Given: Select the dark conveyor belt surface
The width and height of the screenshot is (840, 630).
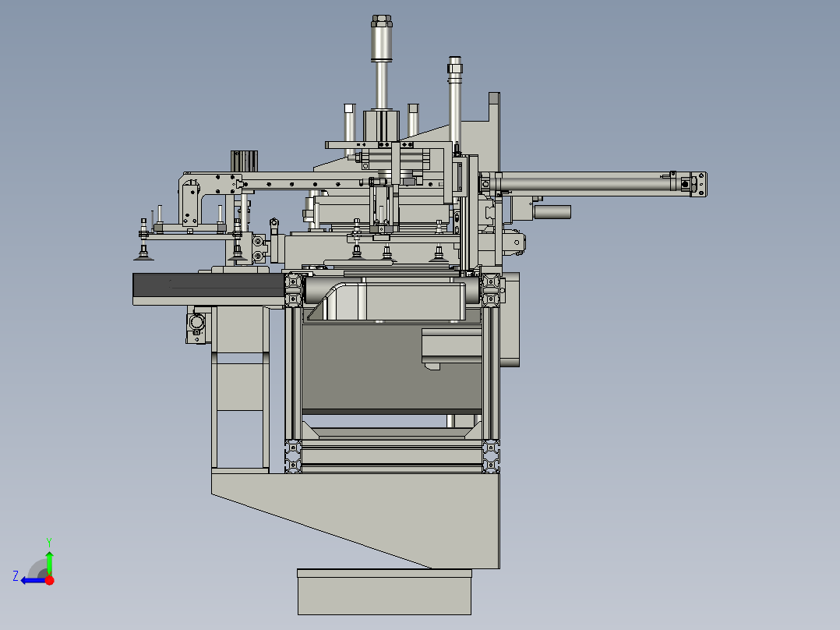Looking at the screenshot, I should 209,285.
